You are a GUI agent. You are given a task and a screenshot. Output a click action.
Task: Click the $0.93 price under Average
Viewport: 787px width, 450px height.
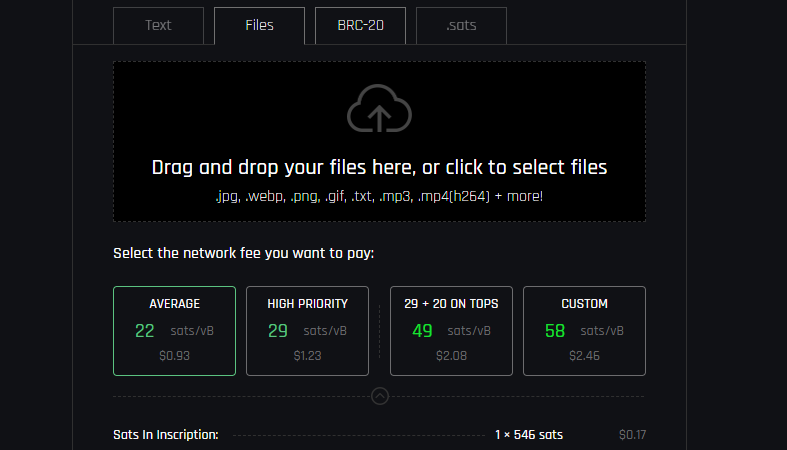pyautogui.click(x=175, y=356)
